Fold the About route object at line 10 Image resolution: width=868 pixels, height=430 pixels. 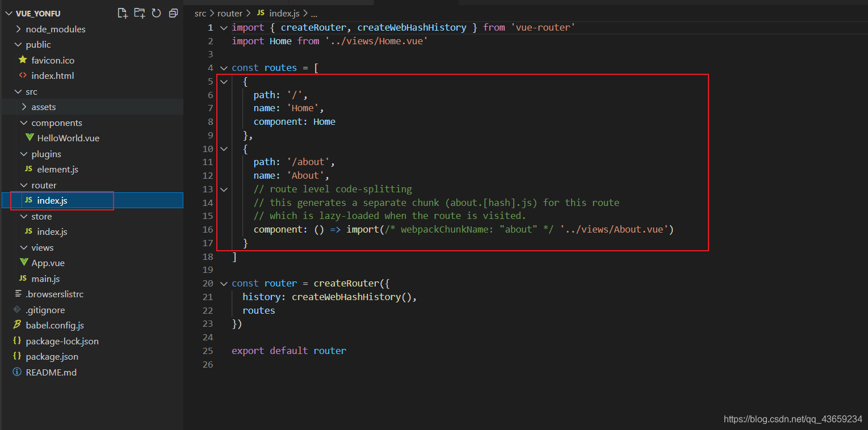click(x=224, y=149)
